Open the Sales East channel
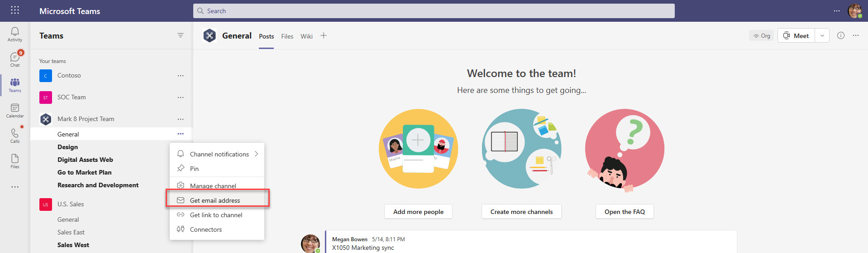Viewport: 868px width, 253px height. 71,232
